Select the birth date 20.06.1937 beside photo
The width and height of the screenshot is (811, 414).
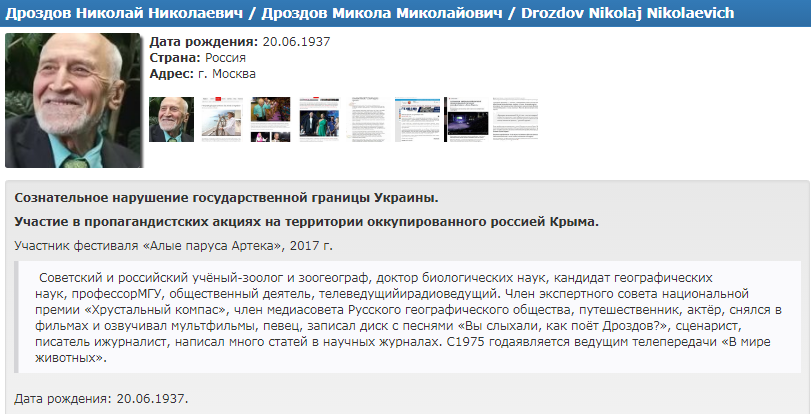click(x=295, y=42)
